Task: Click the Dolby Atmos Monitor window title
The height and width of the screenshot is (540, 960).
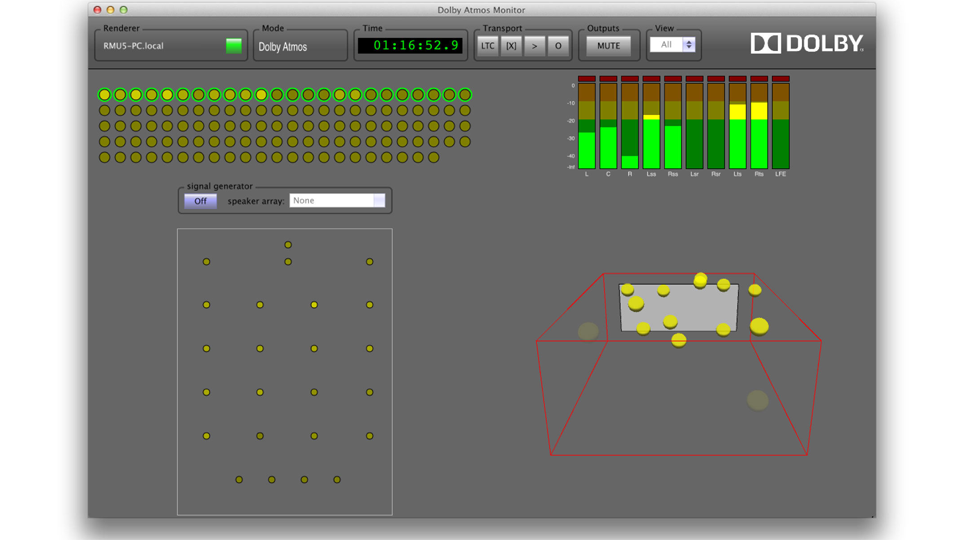Action: [x=481, y=10]
